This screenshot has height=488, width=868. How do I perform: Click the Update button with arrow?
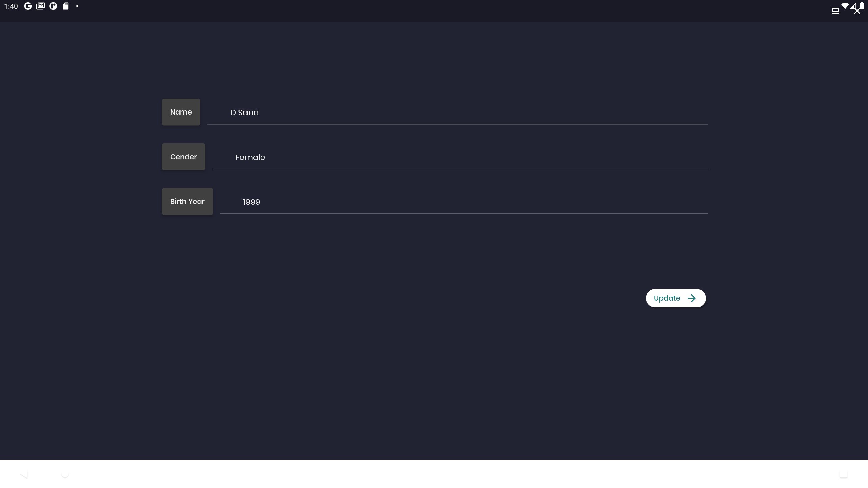[675, 298]
